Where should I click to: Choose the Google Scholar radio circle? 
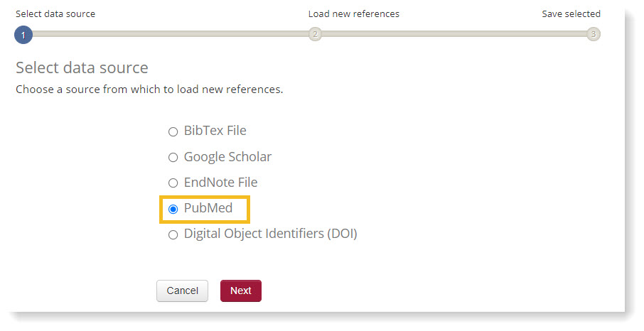[173, 158]
